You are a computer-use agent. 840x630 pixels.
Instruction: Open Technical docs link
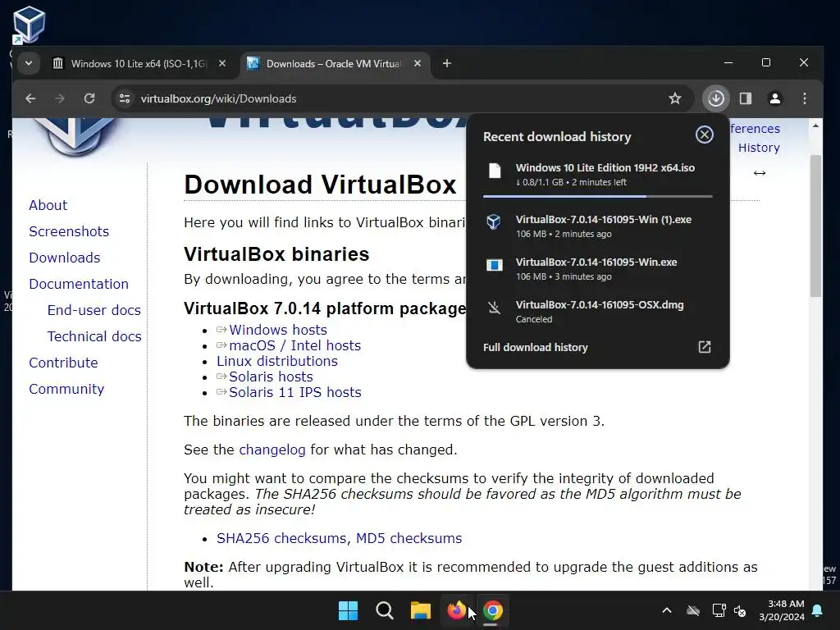(94, 336)
